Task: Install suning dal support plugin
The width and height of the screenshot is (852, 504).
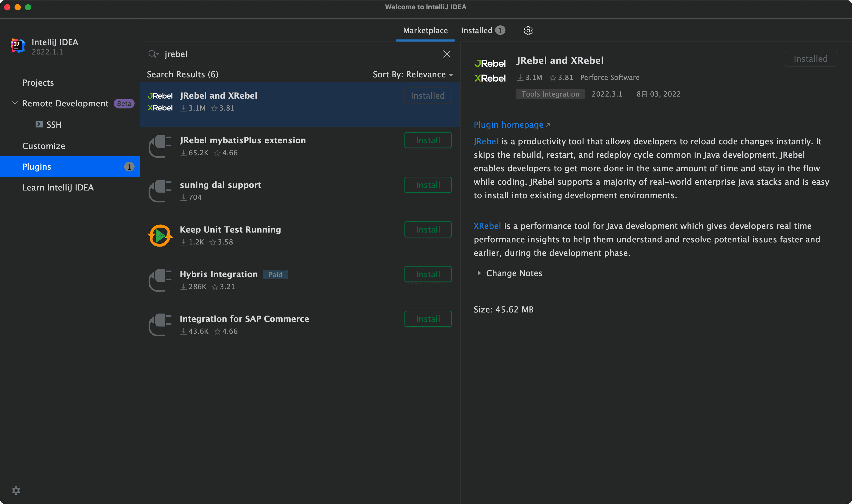Action: coord(428,185)
